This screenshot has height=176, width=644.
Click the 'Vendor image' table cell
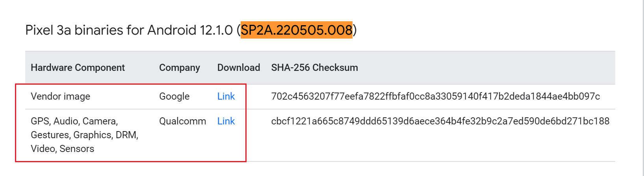coord(60,96)
